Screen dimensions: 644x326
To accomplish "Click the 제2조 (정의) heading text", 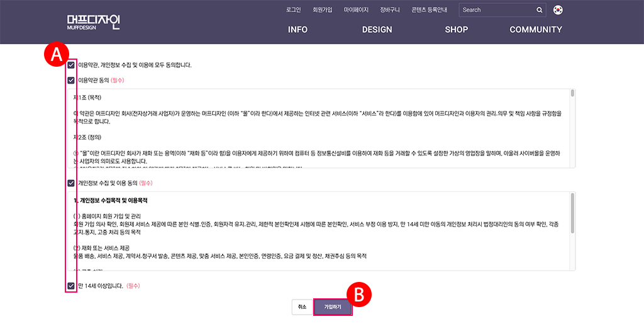I will (87, 137).
